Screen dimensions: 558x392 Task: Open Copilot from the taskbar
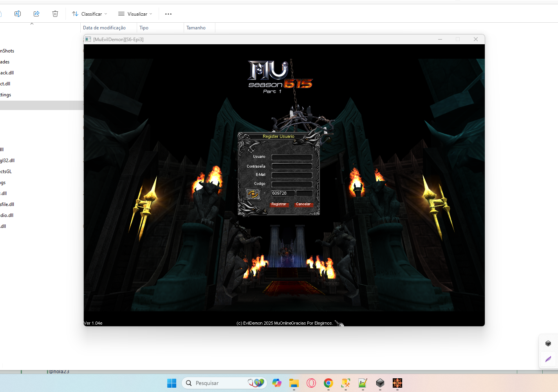tap(277, 383)
